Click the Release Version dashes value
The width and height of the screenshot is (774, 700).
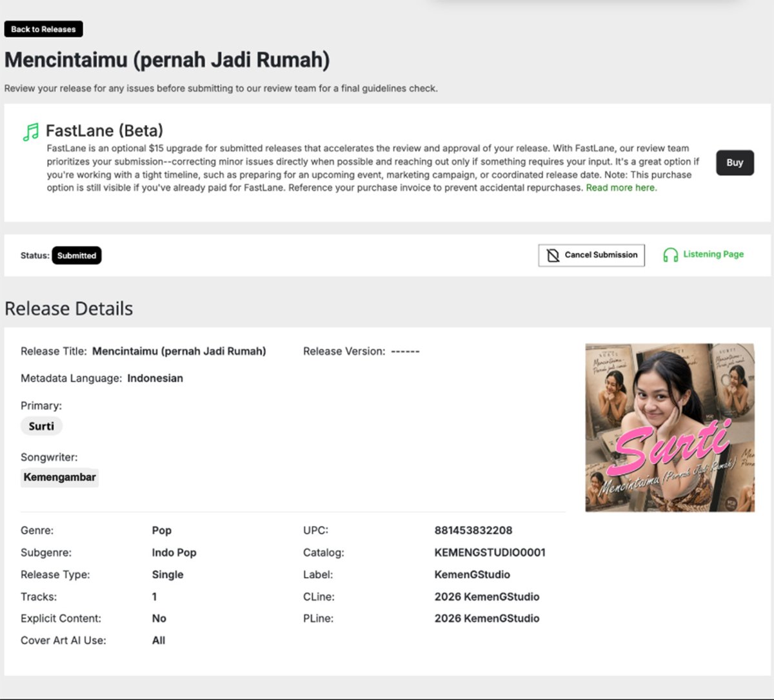[x=405, y=351]
